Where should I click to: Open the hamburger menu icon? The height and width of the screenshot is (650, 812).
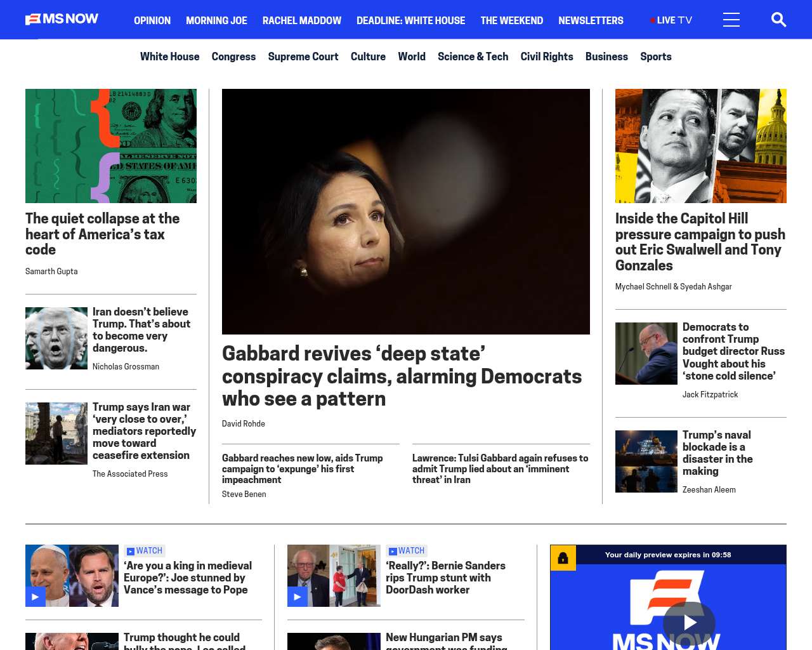click(731, 20)
